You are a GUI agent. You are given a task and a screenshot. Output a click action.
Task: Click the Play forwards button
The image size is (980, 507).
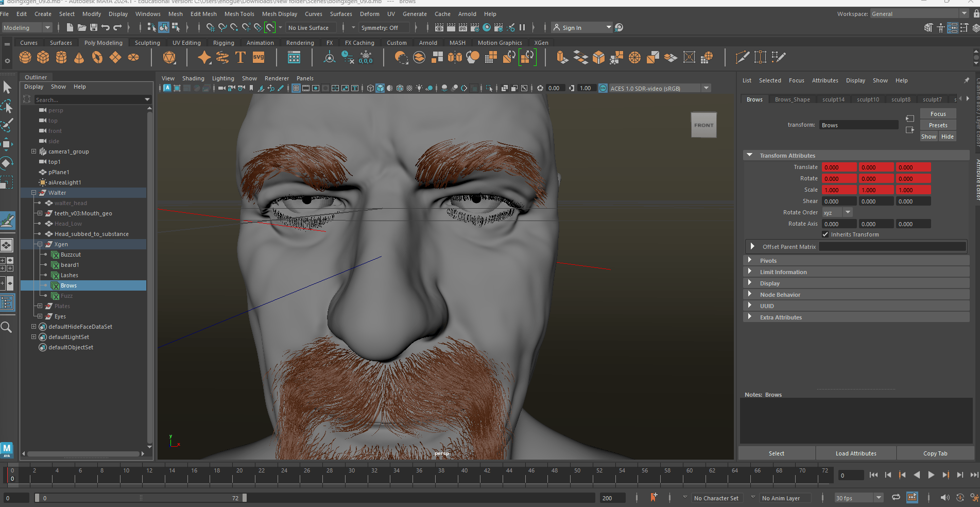point(931,475)
